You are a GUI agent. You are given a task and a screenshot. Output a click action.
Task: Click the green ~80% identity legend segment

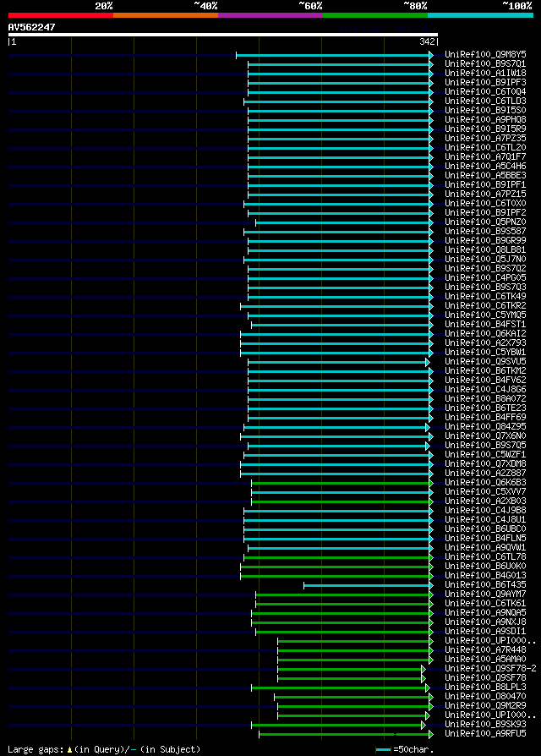(375, 15)
